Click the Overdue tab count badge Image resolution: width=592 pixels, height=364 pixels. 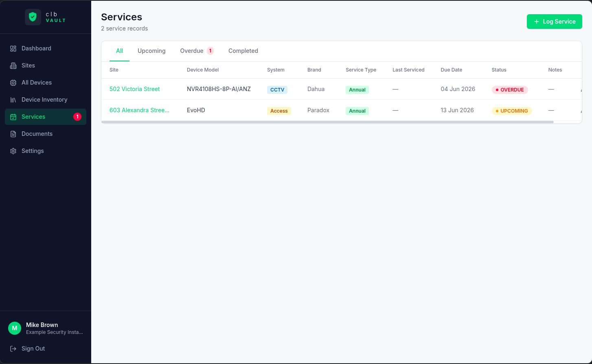(x=210, y=51)
